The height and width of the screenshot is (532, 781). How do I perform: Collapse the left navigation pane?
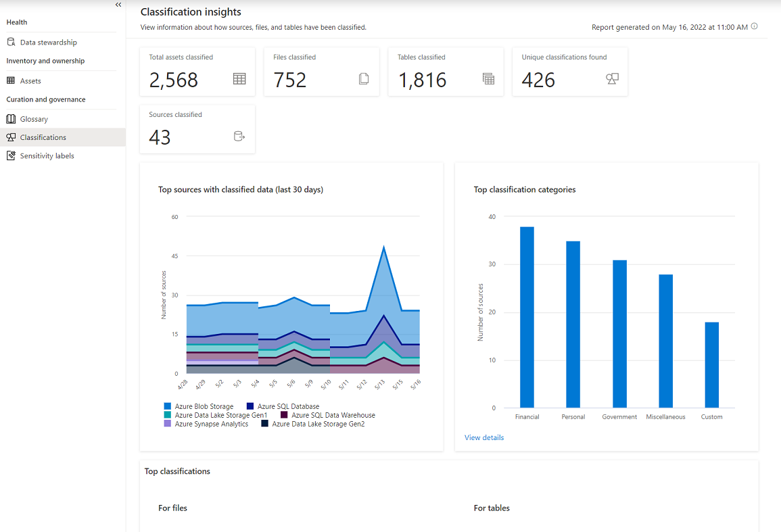[118, 5]
